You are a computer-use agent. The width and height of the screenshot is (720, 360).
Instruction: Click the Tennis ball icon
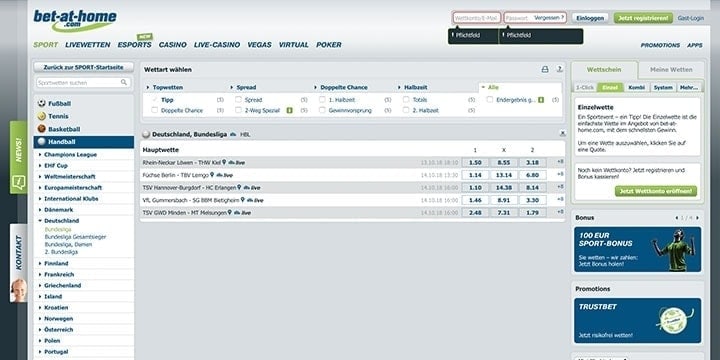pos(42,117)
